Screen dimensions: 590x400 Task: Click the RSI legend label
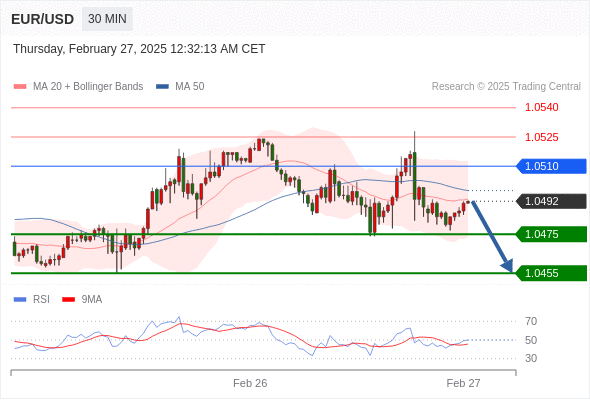(41, 300)
